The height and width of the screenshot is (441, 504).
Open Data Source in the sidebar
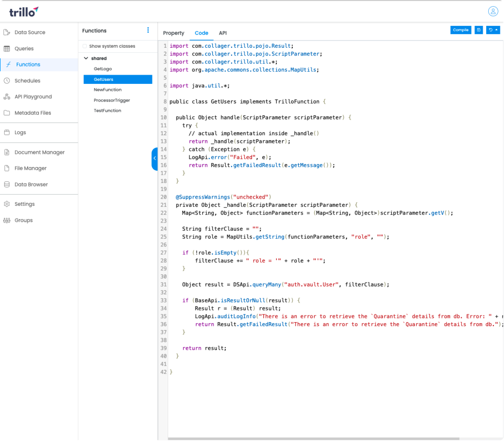coord(30,32)
